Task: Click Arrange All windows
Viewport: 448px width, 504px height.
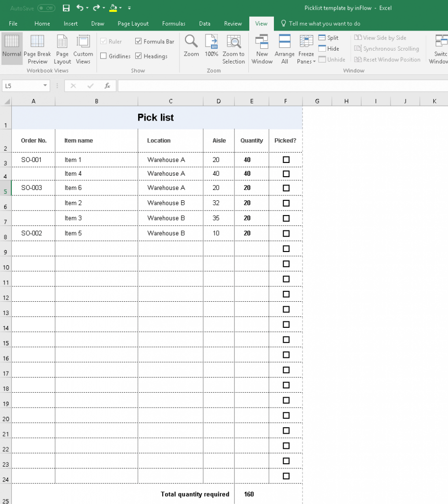Action: 284,48
